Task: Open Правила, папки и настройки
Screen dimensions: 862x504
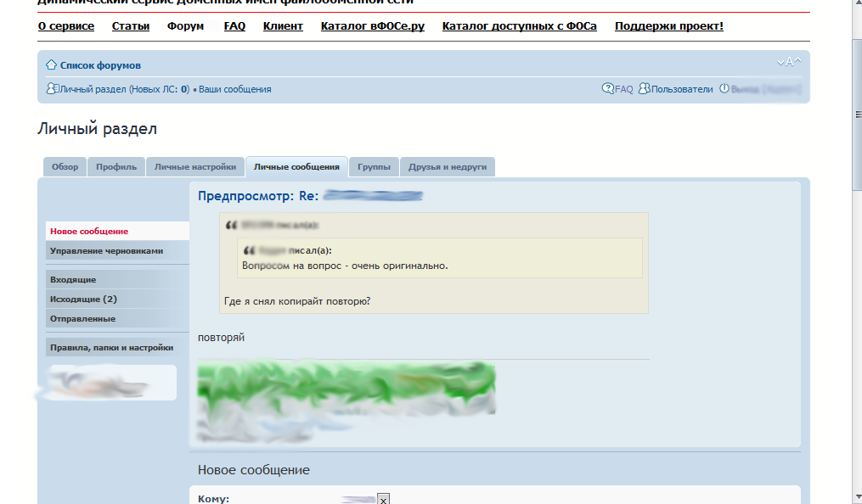Action: point(111,347)
